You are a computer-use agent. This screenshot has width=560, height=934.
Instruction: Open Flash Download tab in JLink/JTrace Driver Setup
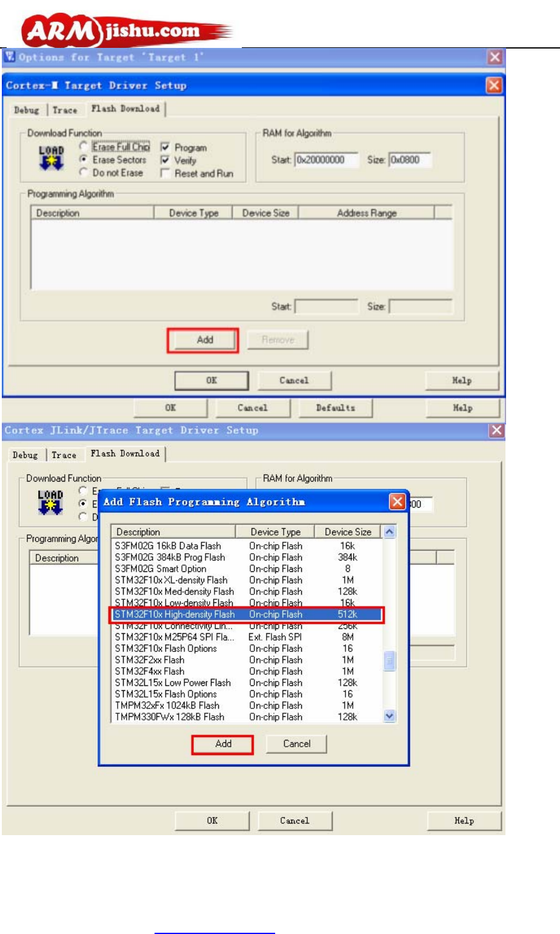pos(125,454)
